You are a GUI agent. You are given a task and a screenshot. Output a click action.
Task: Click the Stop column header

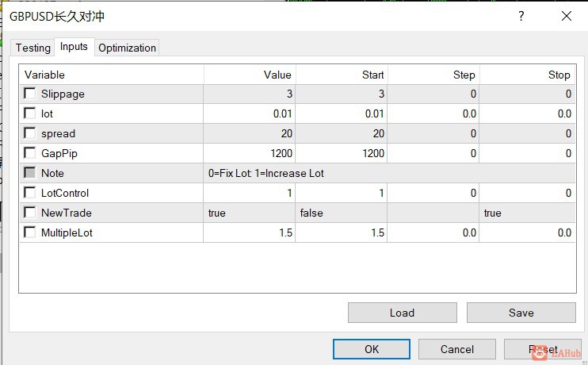528,75
